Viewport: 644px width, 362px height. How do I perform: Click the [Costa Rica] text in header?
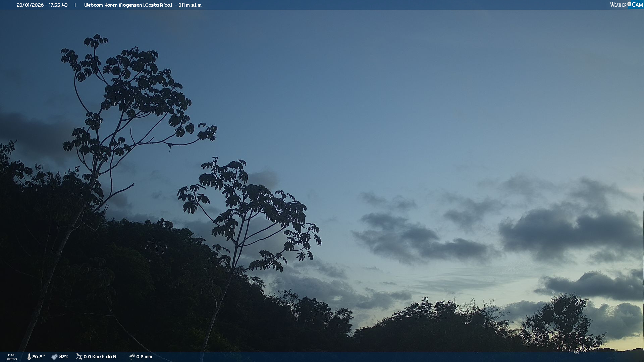158,5
